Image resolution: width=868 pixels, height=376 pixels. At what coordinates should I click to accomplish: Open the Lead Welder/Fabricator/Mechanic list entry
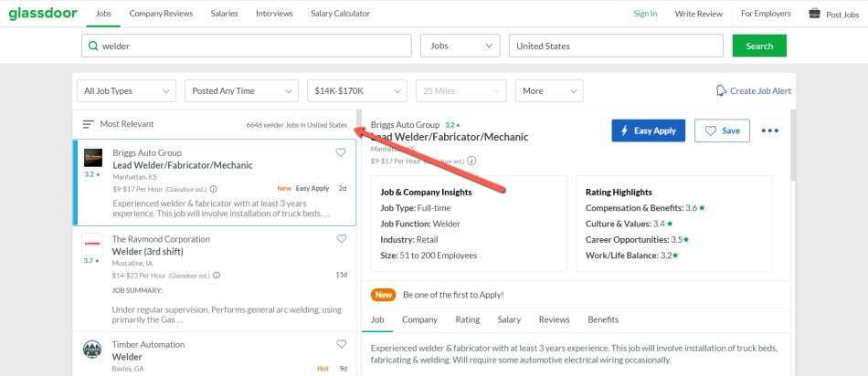coord(183,165)
